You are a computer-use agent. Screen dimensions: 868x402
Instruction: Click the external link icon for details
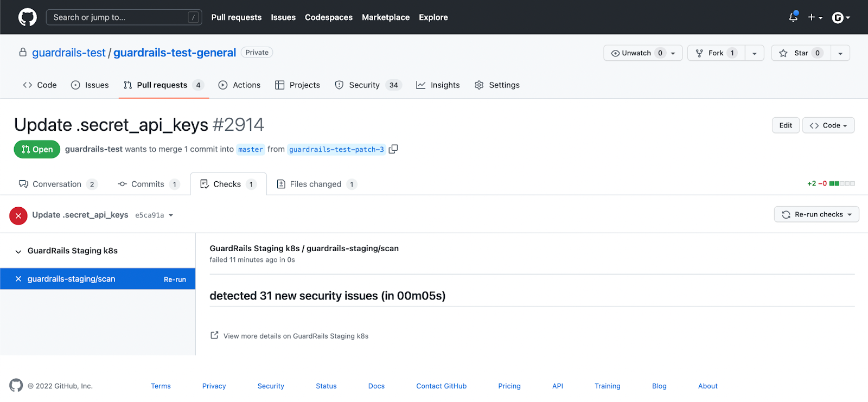coord(214,335)
